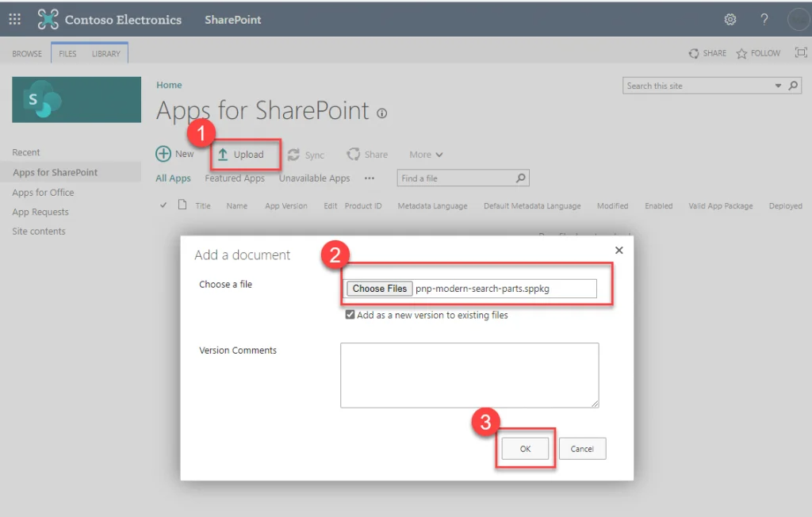This screenshot has width=812, height=517.
Task: Switch to the LIBRARY ribbon tab
Action: [x=106, y=53]
